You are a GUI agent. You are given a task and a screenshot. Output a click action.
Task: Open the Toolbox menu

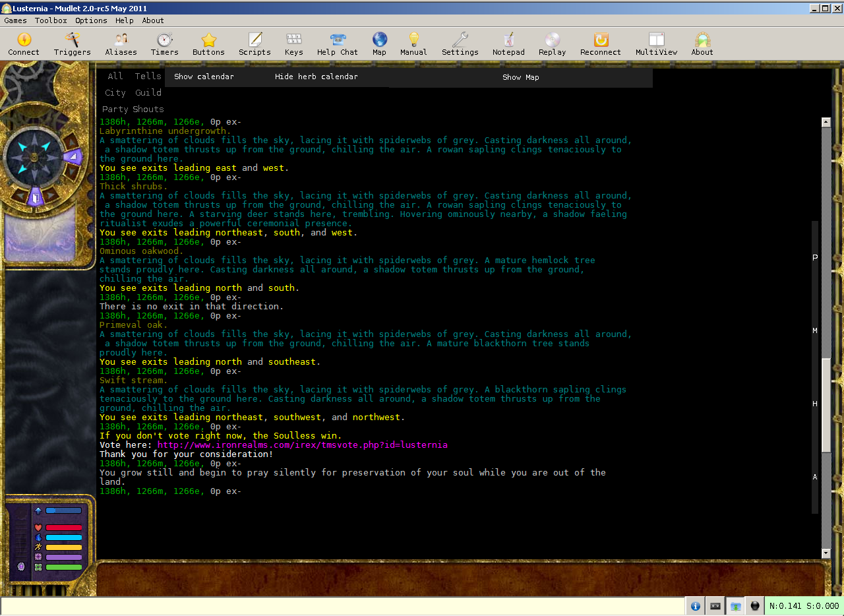[51, 20]
